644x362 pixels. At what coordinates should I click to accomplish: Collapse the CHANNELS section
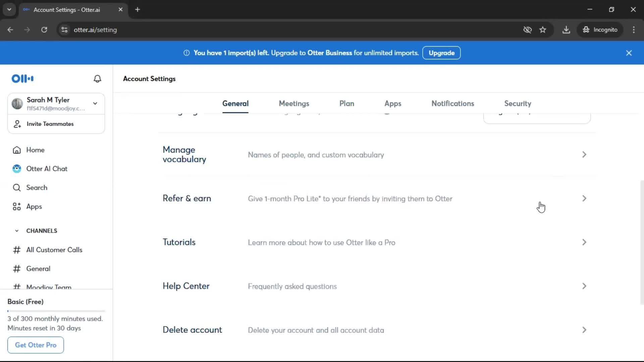pyautogui.click(x=17, y=231)
